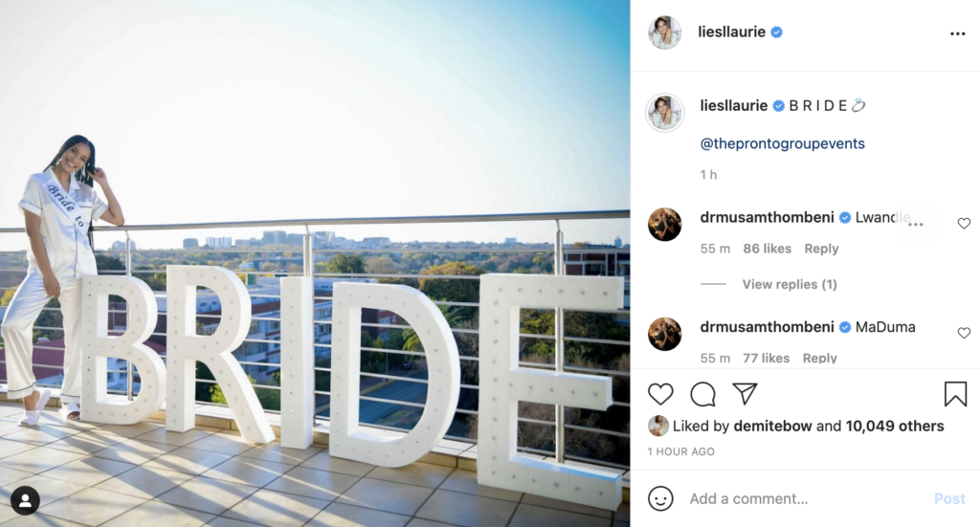980x527 pixels.
Task: Open the emoji picker smiley icon
Action: (x=660, y=498)
